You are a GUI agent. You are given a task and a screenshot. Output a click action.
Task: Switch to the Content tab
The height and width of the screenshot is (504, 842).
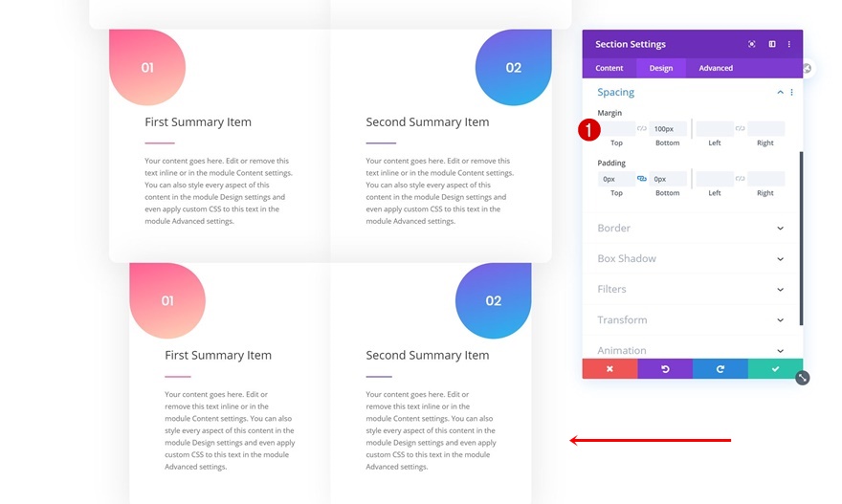click(x=609, y=68)
